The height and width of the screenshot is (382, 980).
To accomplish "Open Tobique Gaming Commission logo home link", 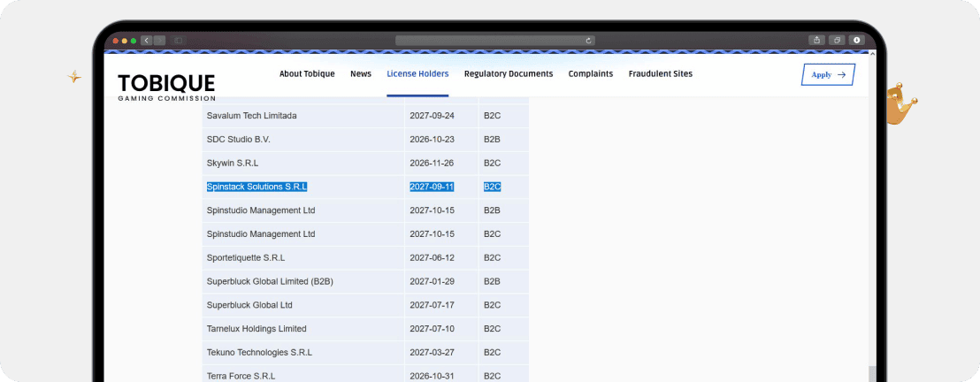I will point(166,87).
